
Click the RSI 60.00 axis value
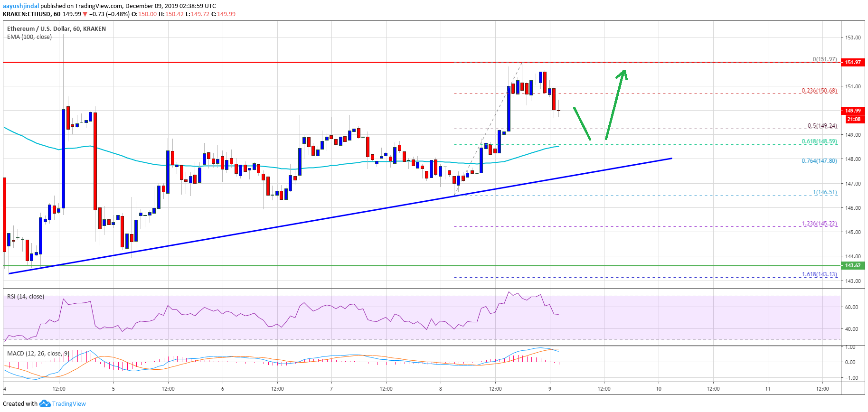click(x=851, y=307)
